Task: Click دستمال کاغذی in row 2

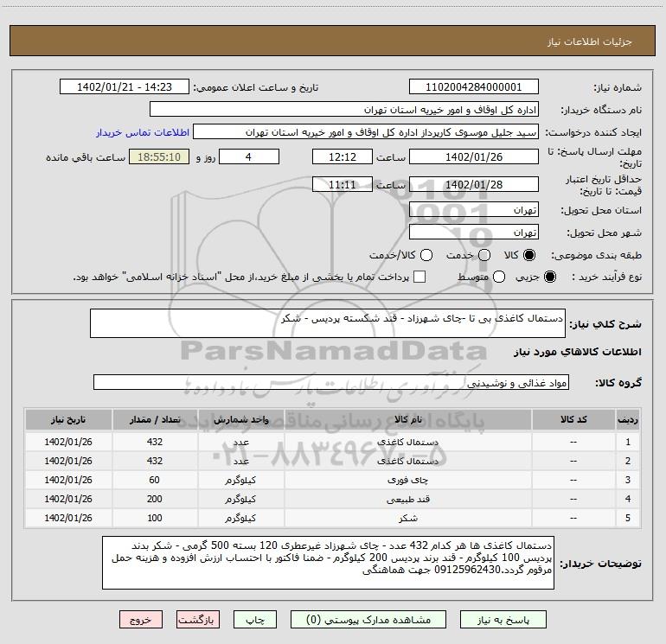Action: (x=407, y=461)
